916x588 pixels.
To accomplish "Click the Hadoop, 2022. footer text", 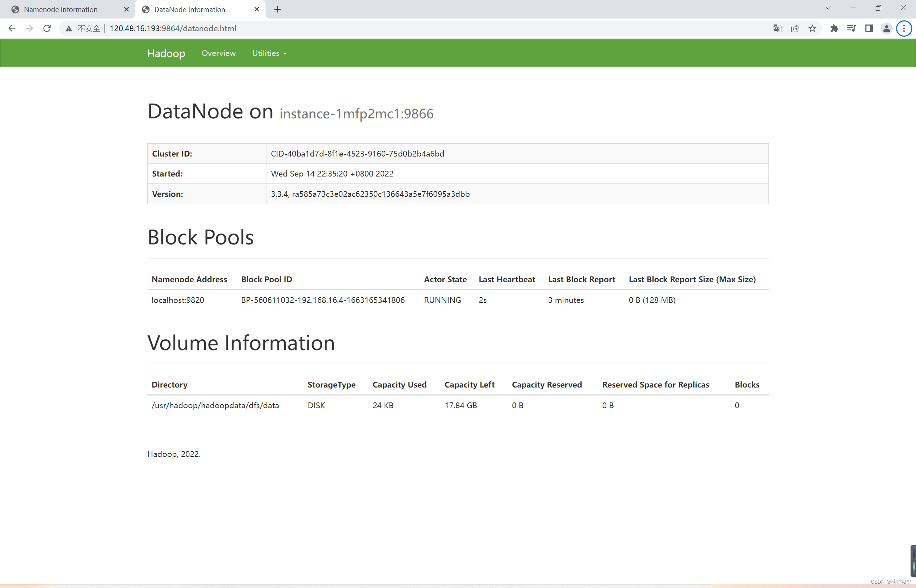I will pyautogui.click(x=174, y=454).
